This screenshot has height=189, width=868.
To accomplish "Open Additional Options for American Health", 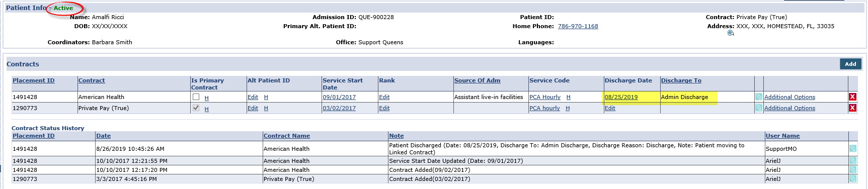I will click(x=790, y=97).
